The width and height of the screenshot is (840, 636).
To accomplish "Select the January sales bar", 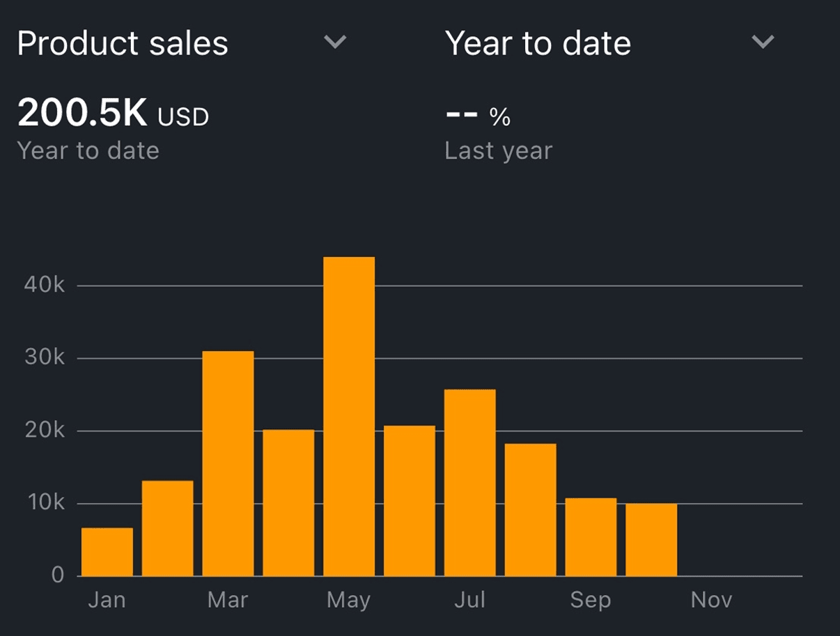I will click(107, 552).
